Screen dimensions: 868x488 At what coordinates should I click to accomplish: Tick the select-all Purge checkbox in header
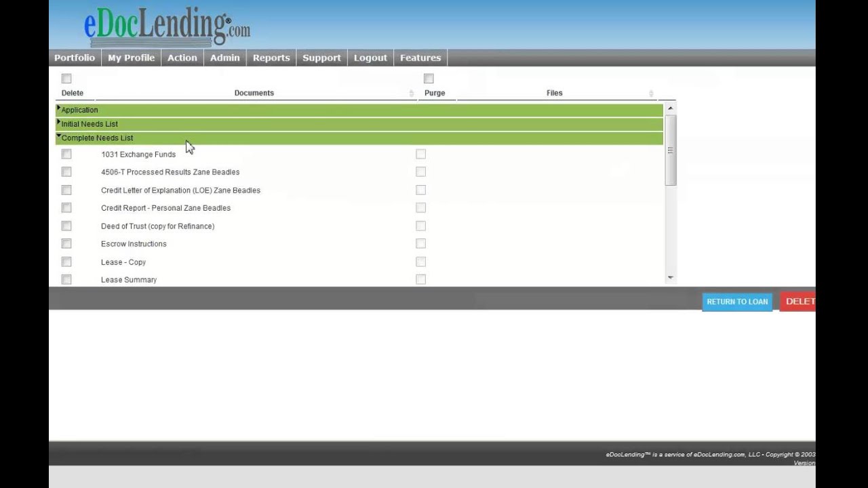[x=429, y=79]
